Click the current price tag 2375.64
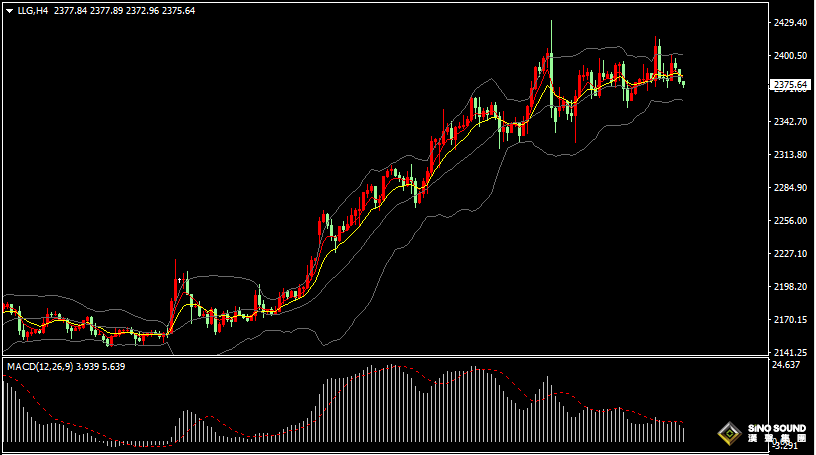Screen dimensions: 816x455 791,86
